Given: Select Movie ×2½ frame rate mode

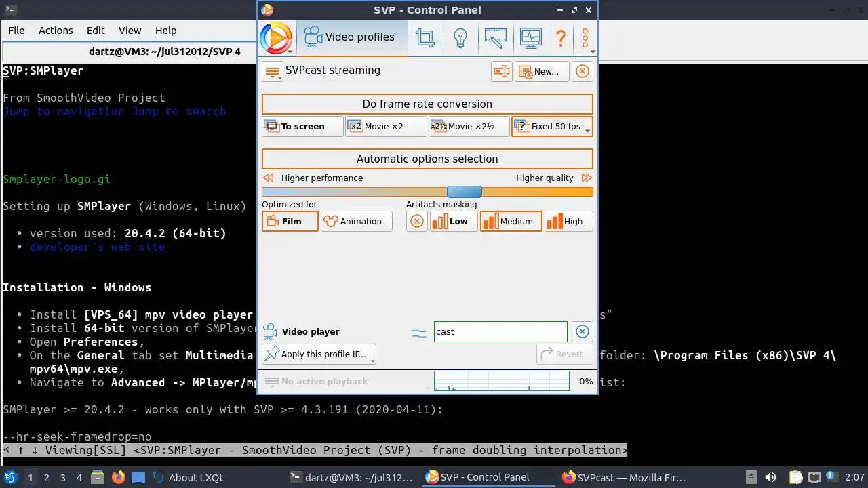Looking at the screenshot, I should tap(469, 126).
